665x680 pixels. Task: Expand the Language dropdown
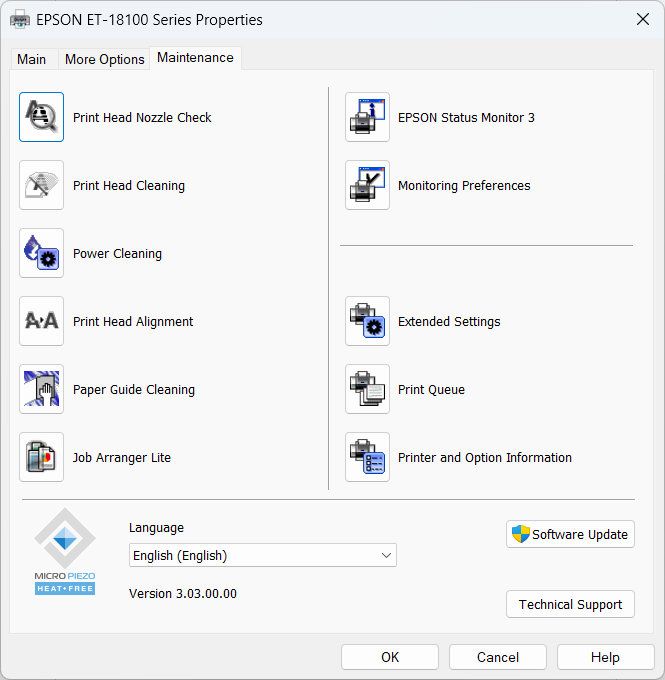(x=263, y=555)
